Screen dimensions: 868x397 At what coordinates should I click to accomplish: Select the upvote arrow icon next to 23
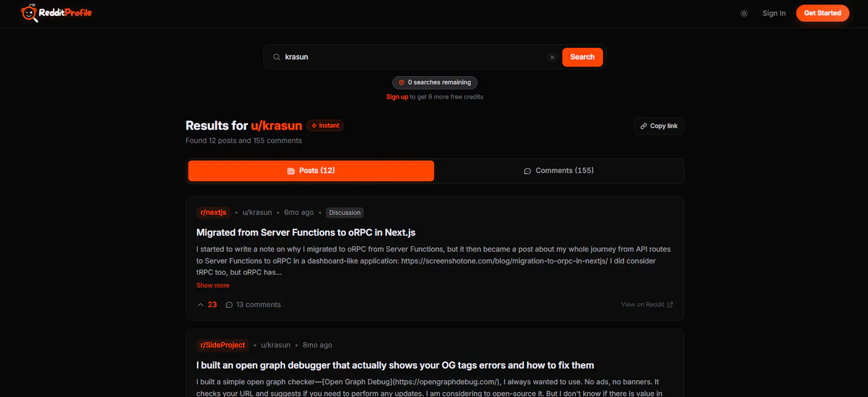pyautogui.click(x=201, y=305)
